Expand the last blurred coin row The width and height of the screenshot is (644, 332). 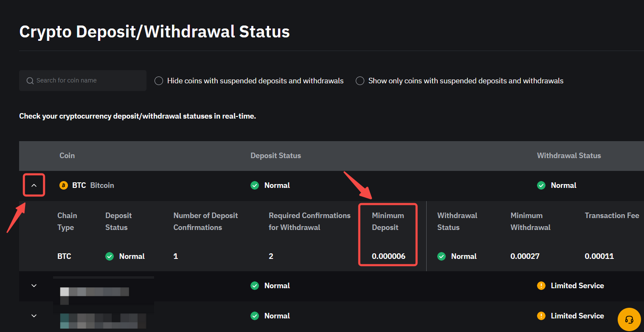[34, 316]
